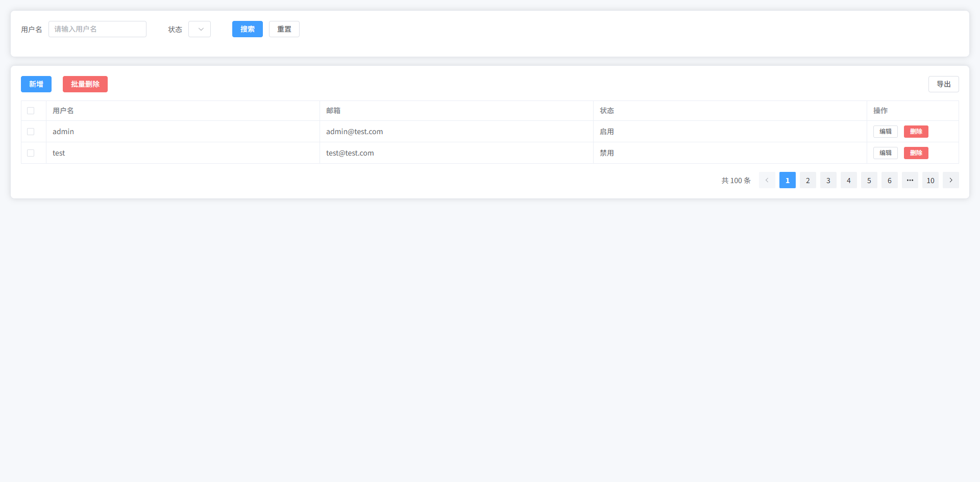Open the 状态 status dropdown
Viewport: 980px width, 482px height.
(x=200, y=29)
